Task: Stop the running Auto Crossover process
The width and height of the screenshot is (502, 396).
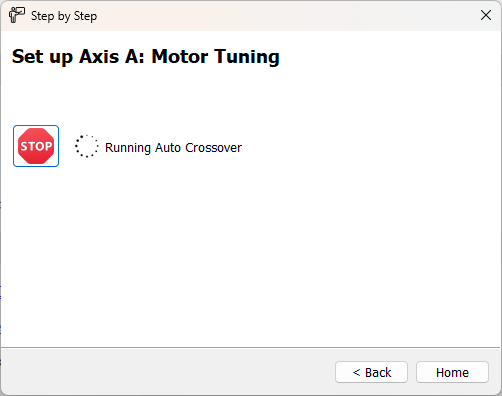Action: point(36,146)
